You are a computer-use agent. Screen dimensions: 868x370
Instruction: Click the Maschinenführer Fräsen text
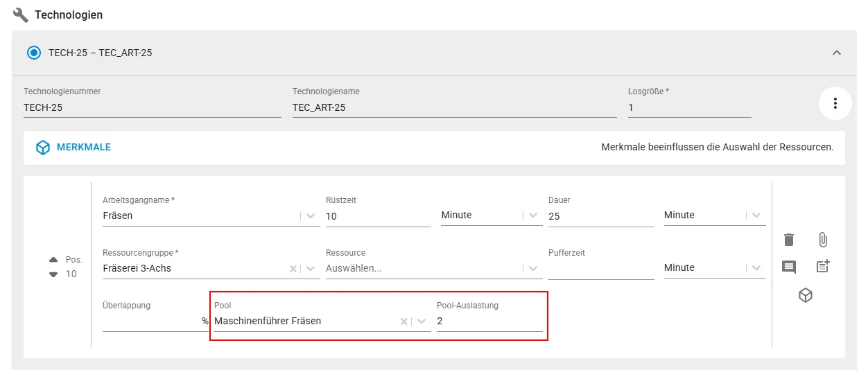click(268, 321)
